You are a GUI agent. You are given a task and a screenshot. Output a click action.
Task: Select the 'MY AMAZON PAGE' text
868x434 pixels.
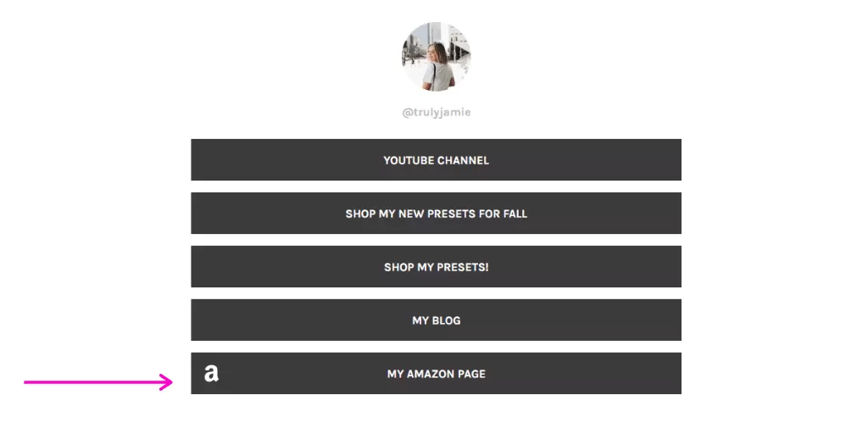click(436, 374)
